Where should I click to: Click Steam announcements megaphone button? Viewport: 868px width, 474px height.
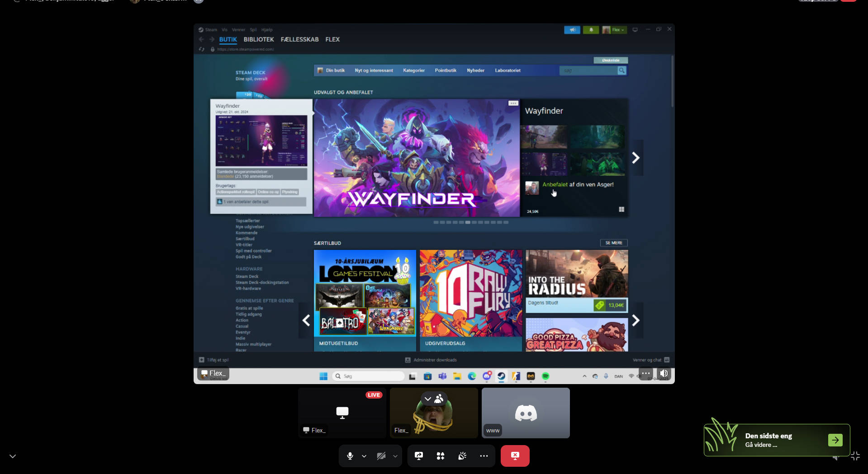[572, 30]
